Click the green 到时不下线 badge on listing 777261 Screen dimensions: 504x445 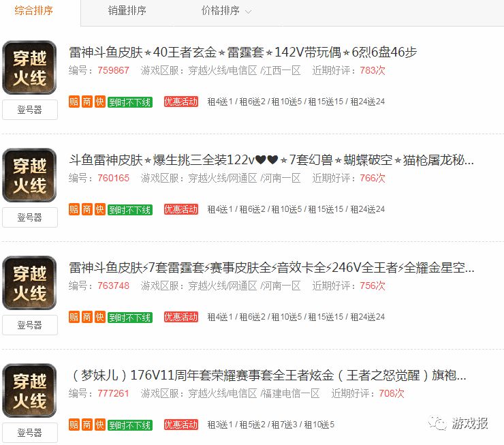point(130,425)
